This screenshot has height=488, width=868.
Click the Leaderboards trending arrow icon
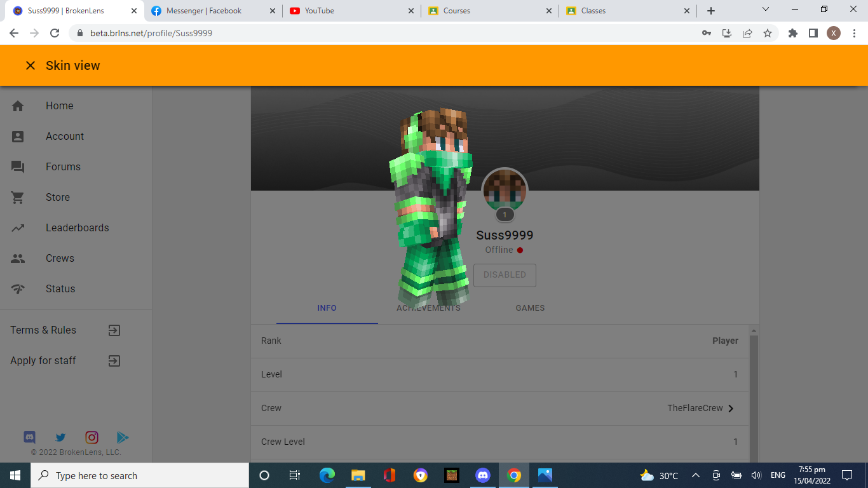[18, 228]
